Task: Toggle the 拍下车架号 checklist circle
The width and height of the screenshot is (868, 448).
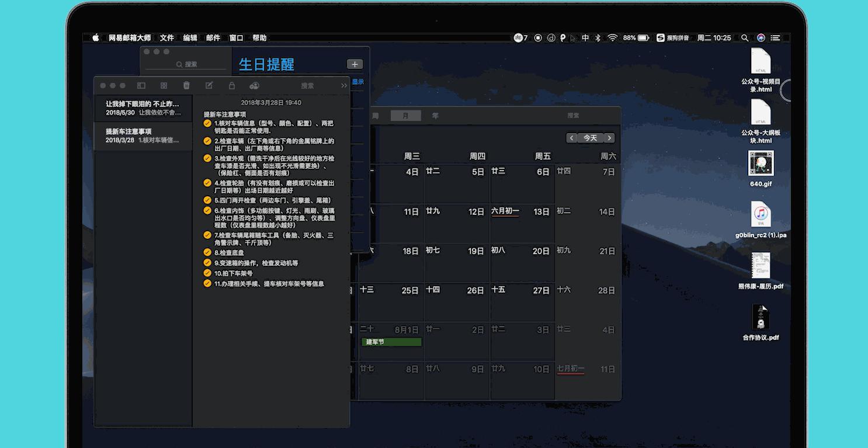Action: point(207,273)
